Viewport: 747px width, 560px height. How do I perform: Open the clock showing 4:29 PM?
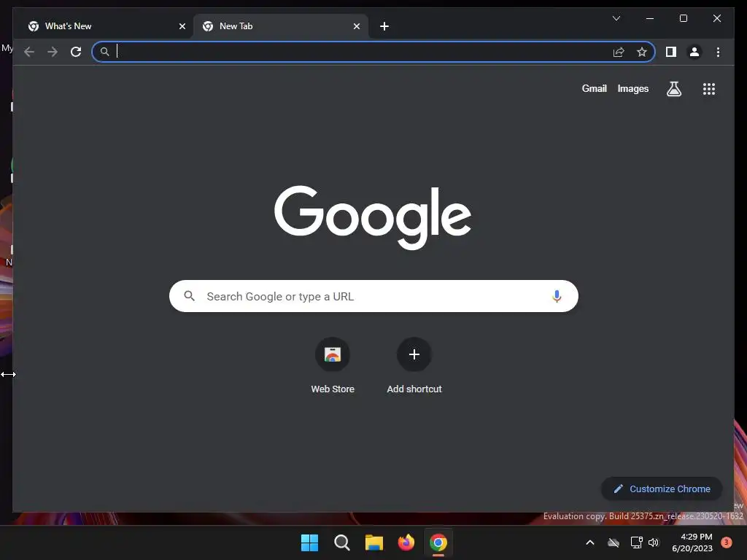tap(692, 542)
